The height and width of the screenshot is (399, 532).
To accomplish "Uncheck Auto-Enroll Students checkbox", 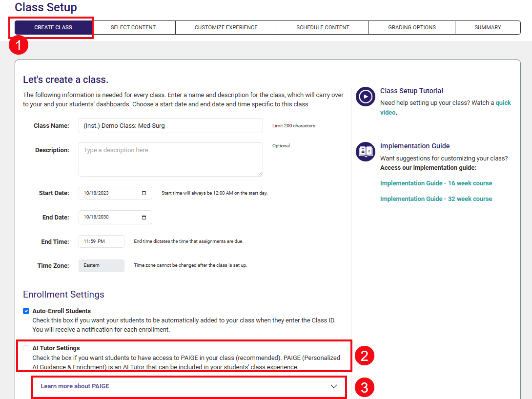I will pyautogui.click(x=26, y=311).
